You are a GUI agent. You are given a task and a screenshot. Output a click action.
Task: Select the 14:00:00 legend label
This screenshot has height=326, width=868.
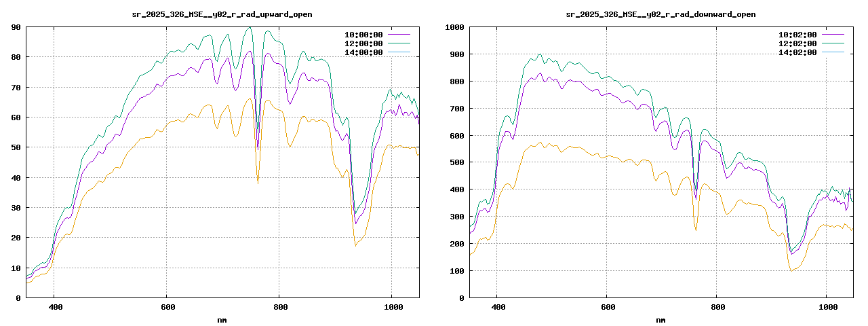[x=364, y=52]
